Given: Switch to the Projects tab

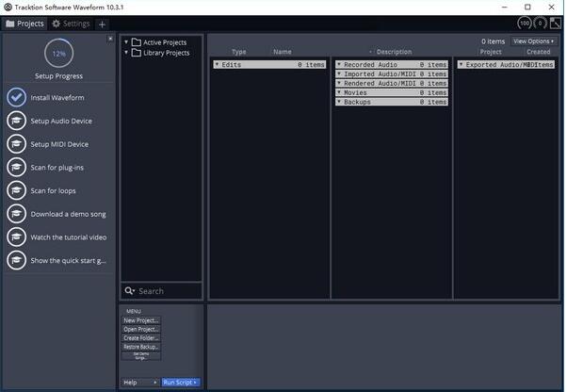Looking at the screenshot, I should click(x=24, y=24).
